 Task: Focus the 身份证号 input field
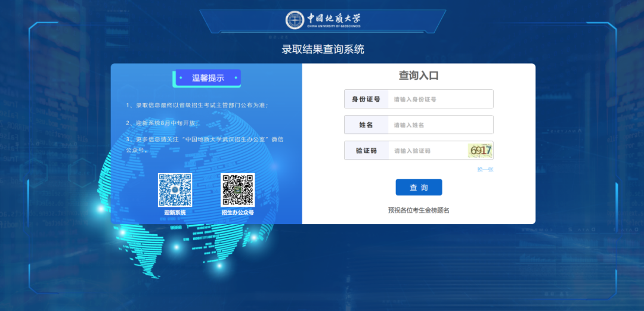point(440,99)
